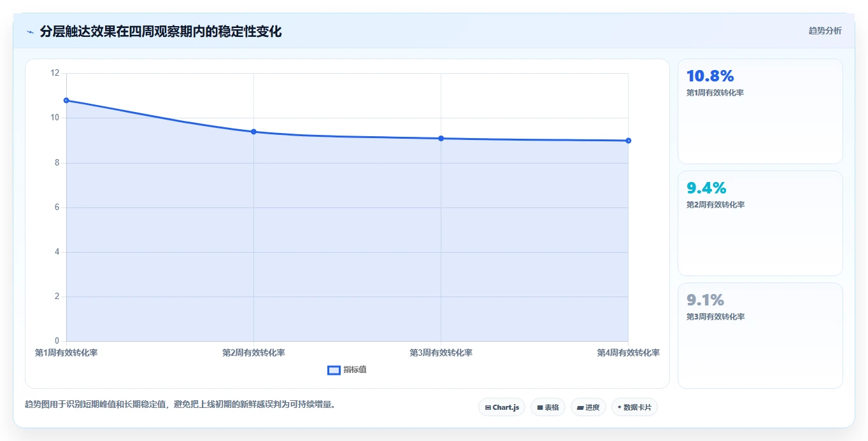Viewport: 868px width, 441px height.
Task: Click the 9.1% value card
Action: (760, 335)
